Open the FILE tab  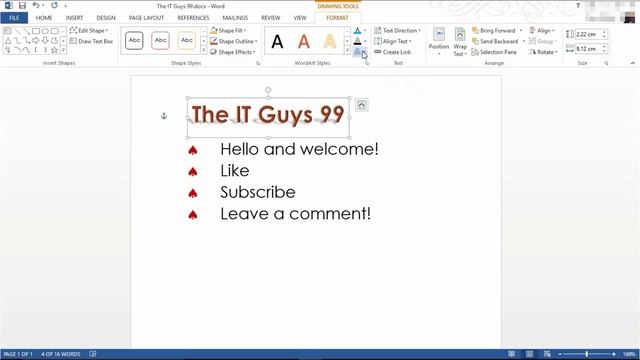tap(14, 18)
